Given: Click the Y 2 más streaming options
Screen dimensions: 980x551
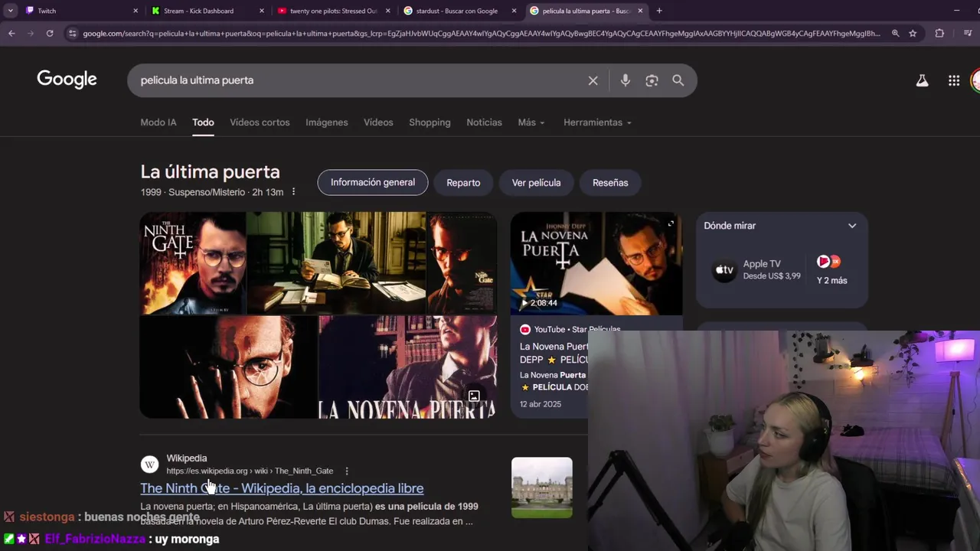Looking at the screenshot, I should 831,269.
